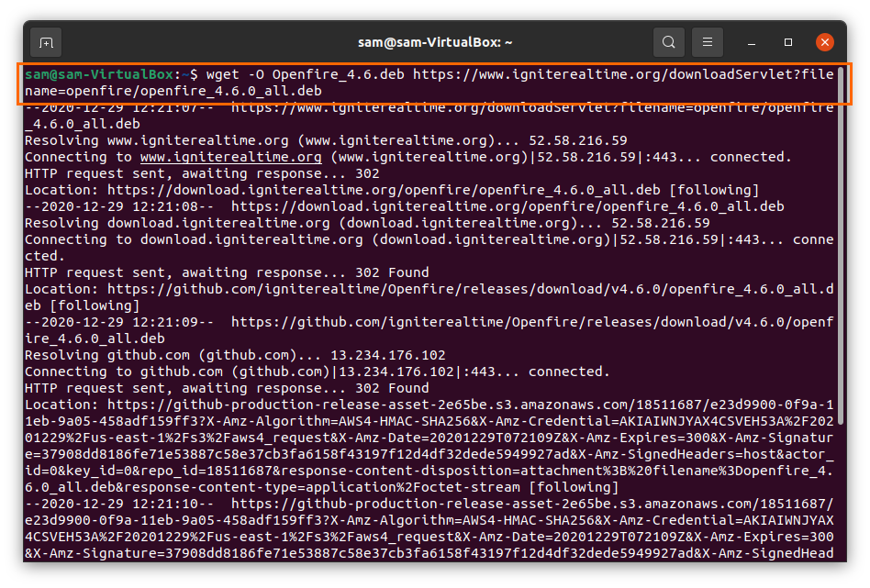
Task: Click the terminal search magnifier icon
Action: click(x=669, y=42)
